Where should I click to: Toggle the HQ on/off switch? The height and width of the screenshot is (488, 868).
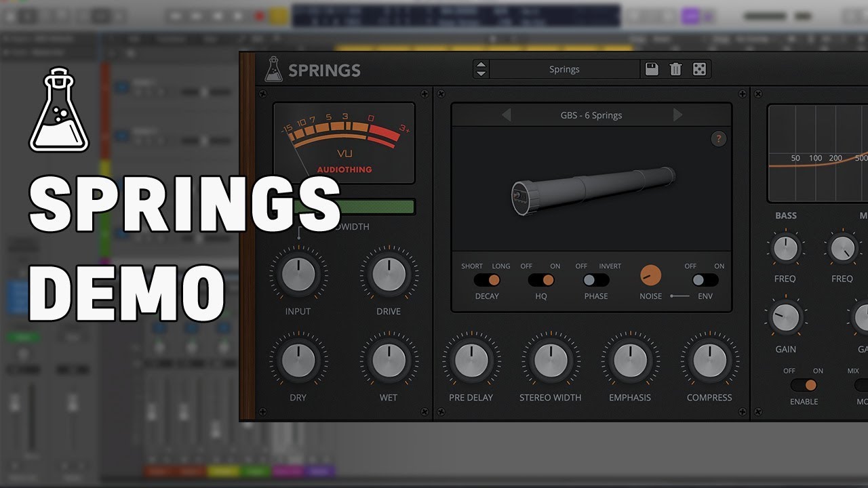(x=540, y=280)
